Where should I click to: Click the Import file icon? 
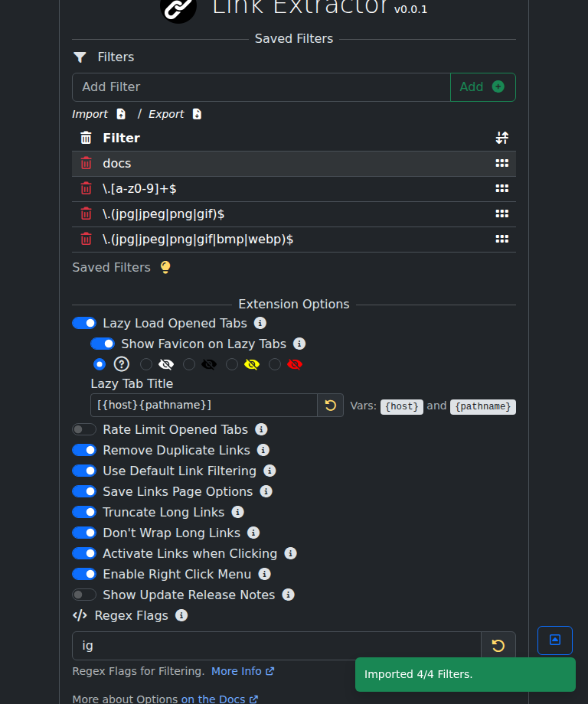click(121, 113)
